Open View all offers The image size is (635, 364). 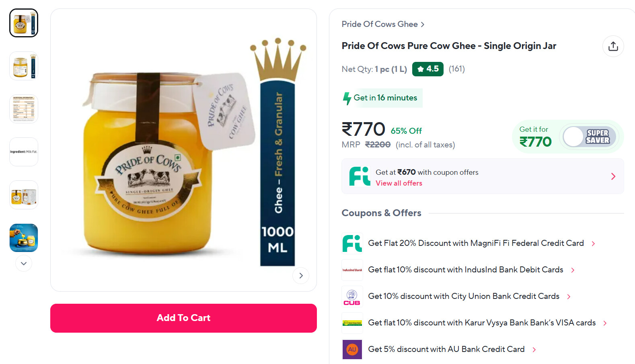pyautogui.click(x=399, y=183)
